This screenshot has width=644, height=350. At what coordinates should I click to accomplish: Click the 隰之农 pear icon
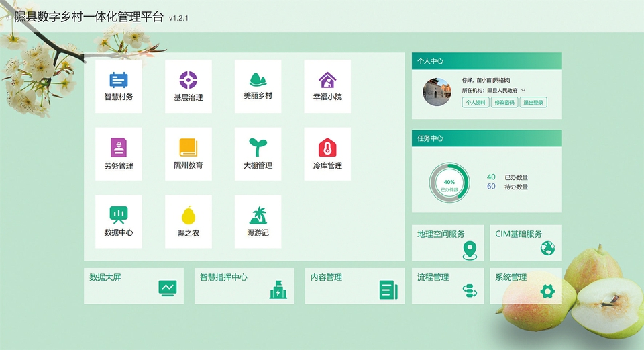point(188,216)
